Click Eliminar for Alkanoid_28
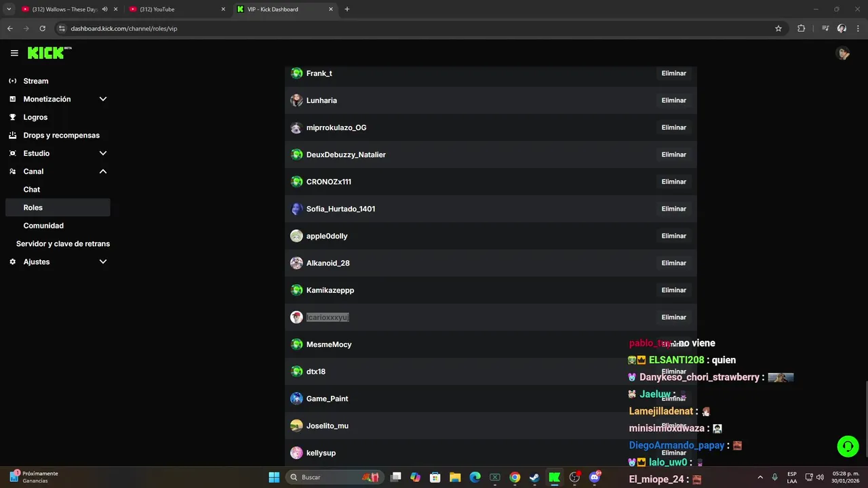Screen dimensions: 868x488 [674, 263]
